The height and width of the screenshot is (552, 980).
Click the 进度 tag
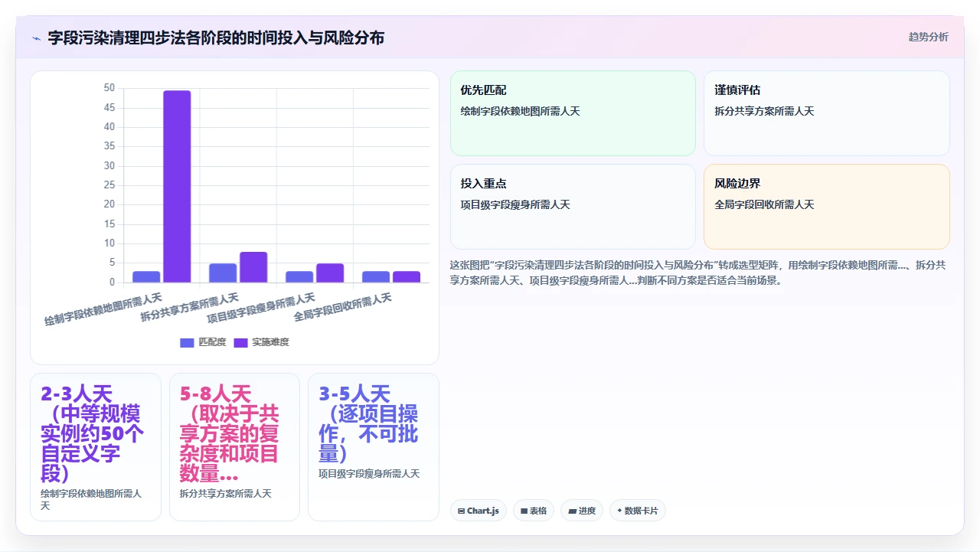[582, 511]
